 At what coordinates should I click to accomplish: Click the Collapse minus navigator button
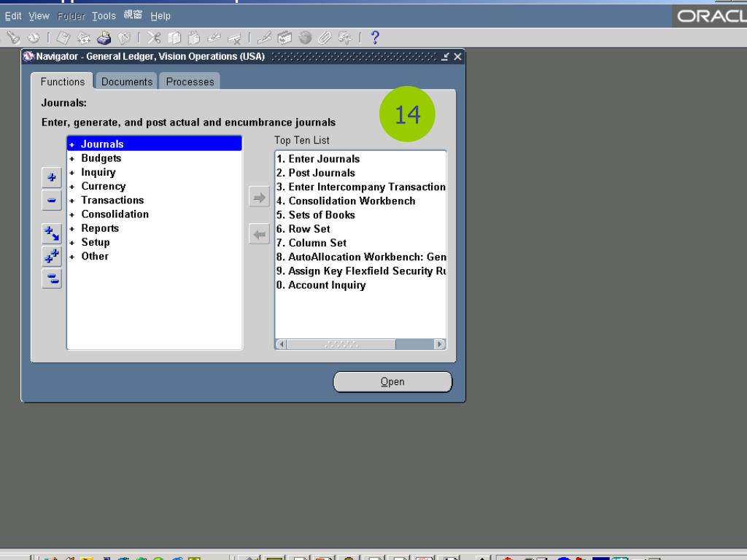point(52,201)
